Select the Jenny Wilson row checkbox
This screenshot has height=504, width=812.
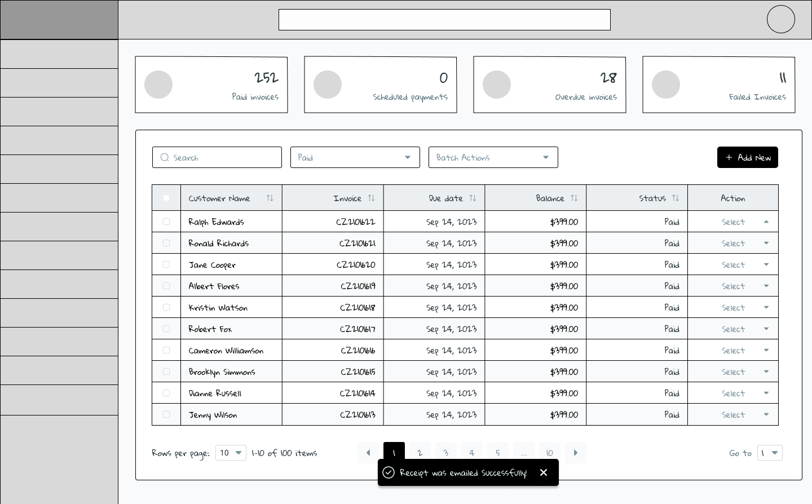[x=166, y=414]
